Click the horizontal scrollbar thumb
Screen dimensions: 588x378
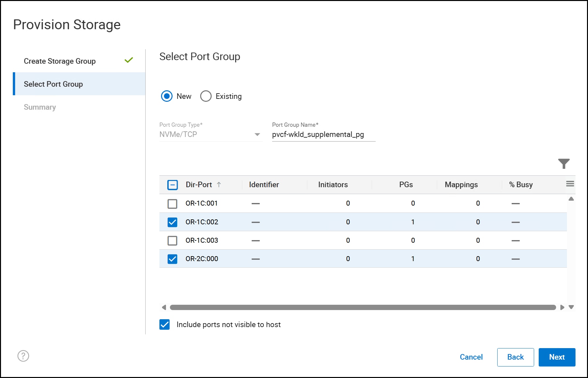363,307
